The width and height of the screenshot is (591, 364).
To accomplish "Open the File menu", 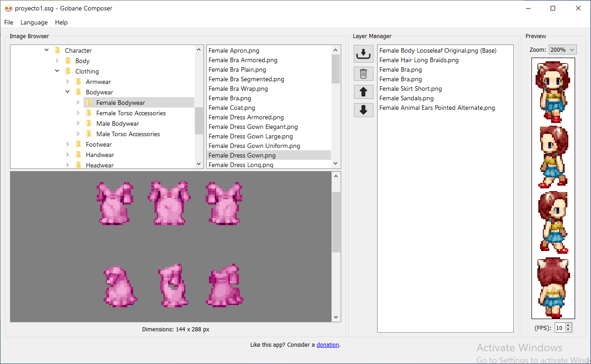I will [x=9, y=22].
